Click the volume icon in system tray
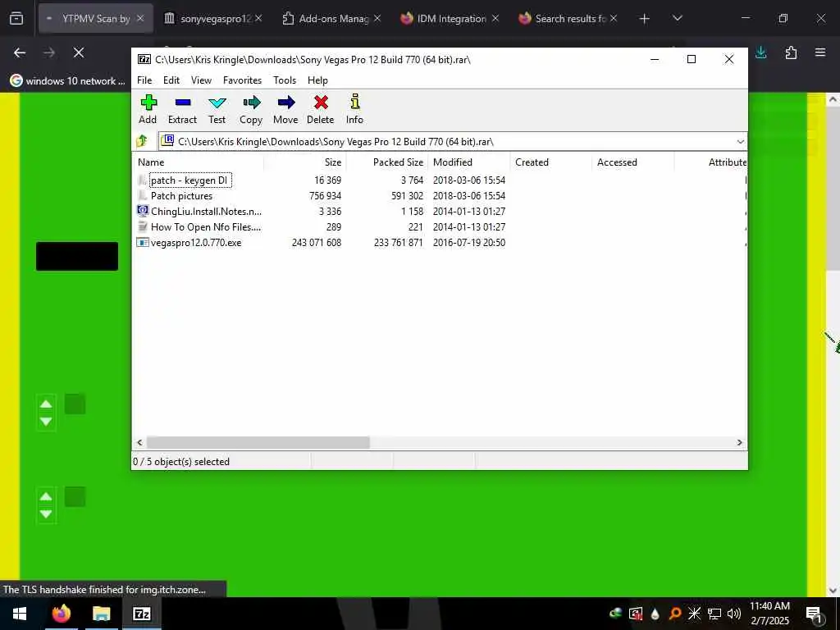 click(734, 614)
